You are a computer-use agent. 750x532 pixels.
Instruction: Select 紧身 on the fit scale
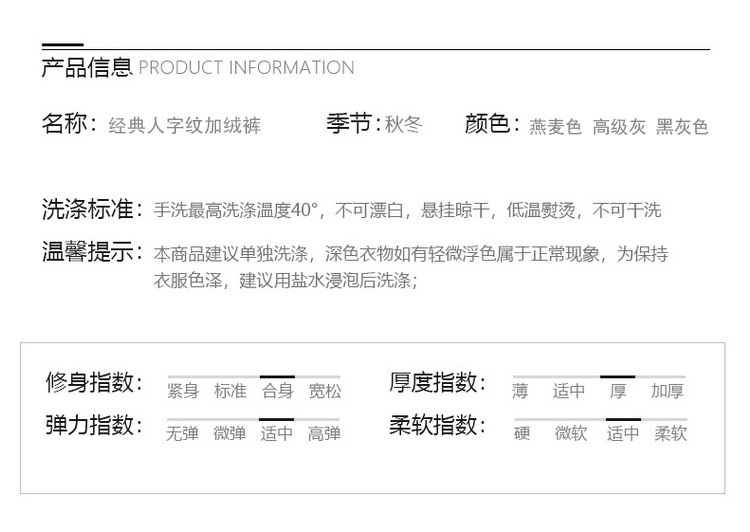coord(183,391)
